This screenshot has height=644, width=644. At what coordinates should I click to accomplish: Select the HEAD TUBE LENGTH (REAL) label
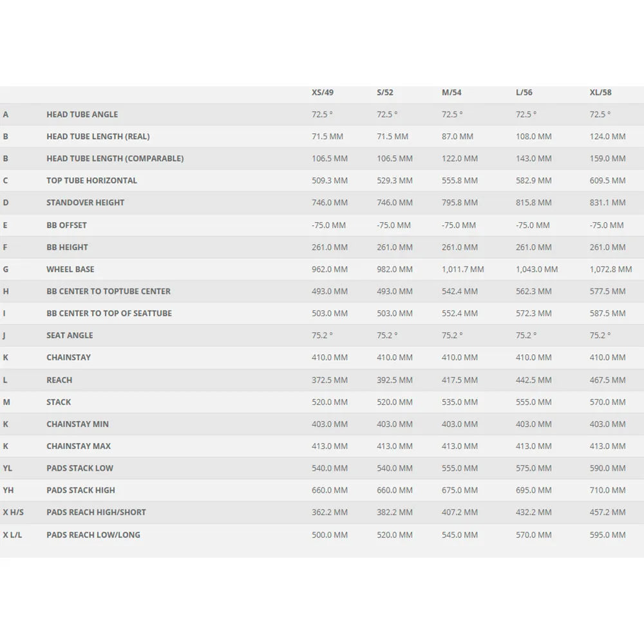(98, 137)
